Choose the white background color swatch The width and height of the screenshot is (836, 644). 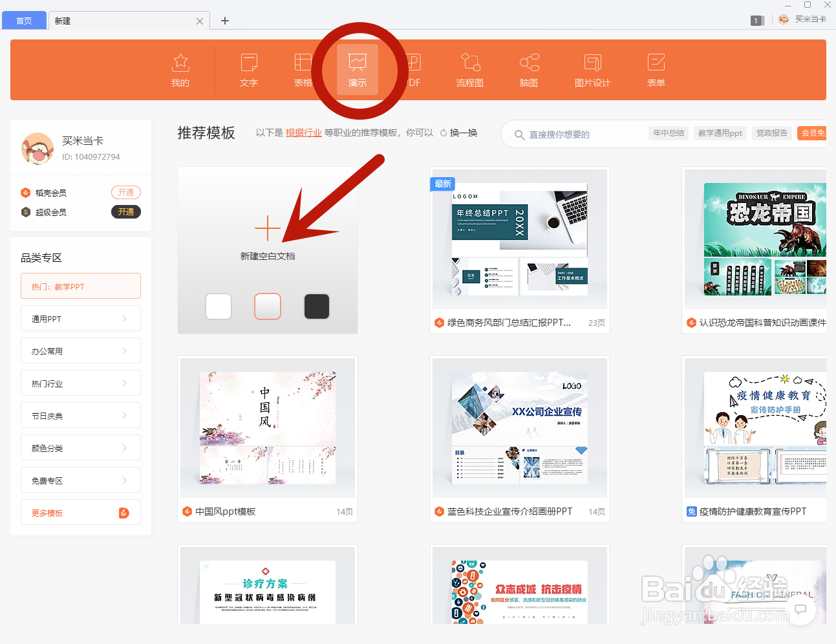219,306
